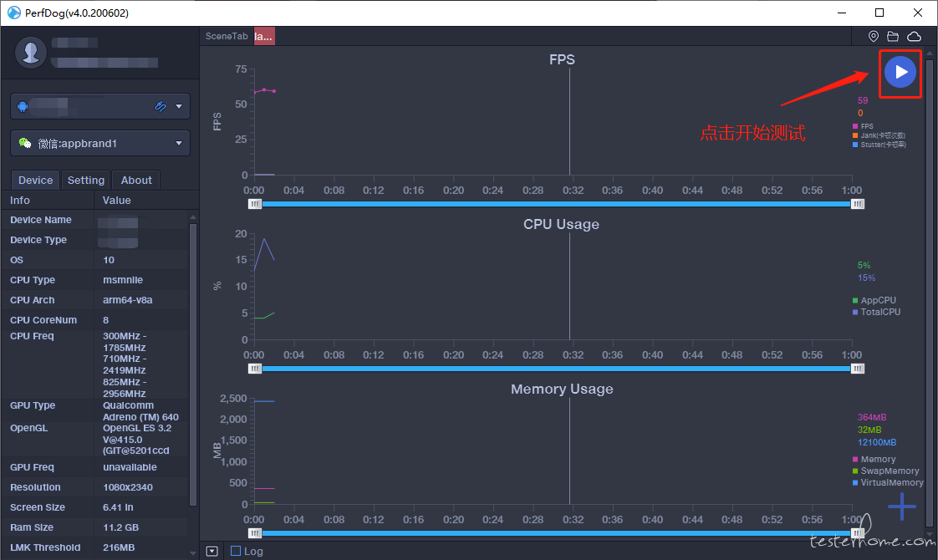Toggle the Log checkbox
938x560 pixels.
click(236, 551)
